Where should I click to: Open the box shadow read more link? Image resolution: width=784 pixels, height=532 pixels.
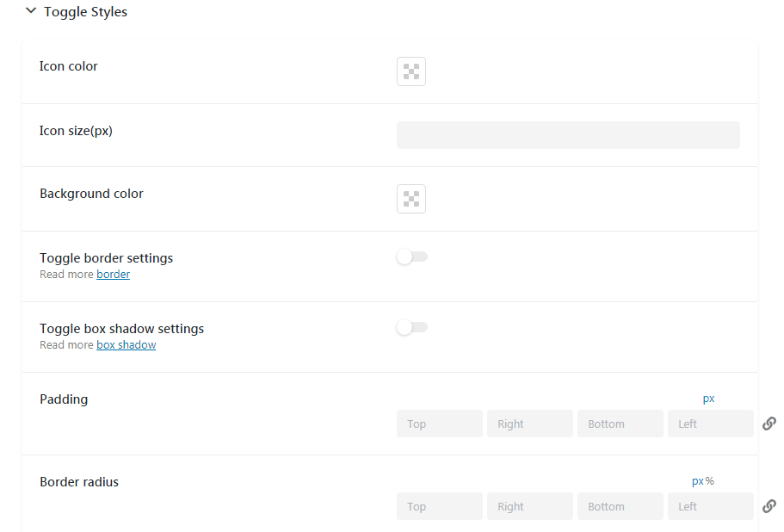coord(126,345)
